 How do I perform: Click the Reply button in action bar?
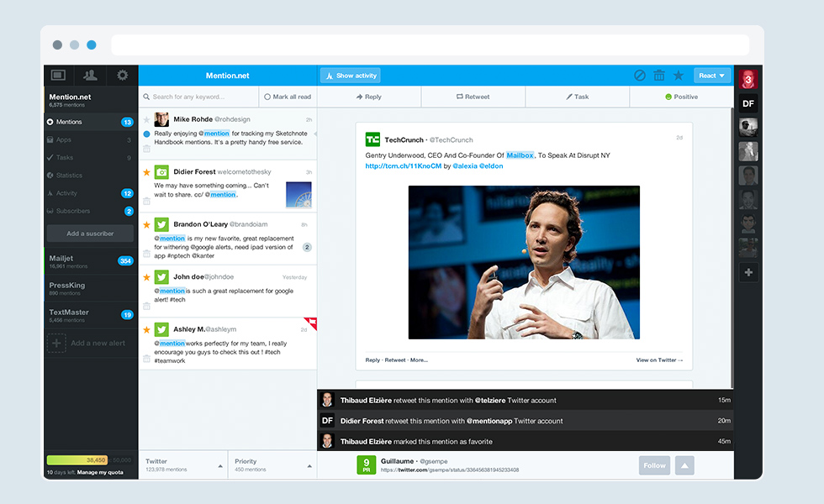[x=369, y=97]
